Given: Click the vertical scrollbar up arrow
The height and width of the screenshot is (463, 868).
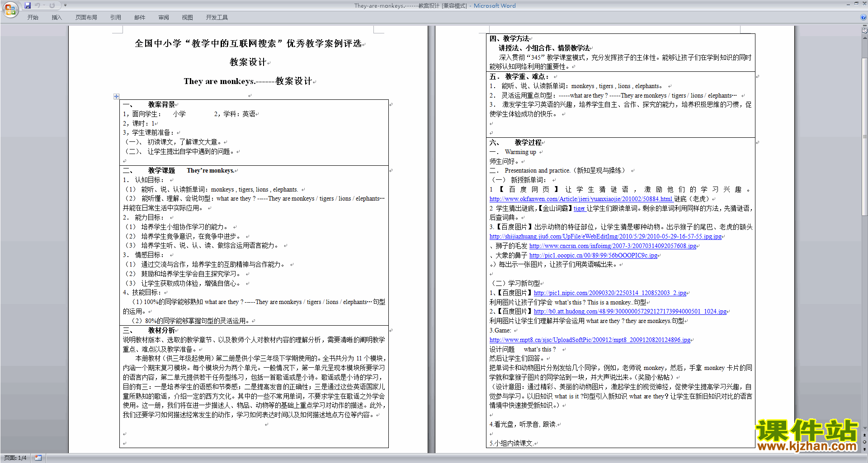Looking at the screenshot, I should [x=864, y=37].
